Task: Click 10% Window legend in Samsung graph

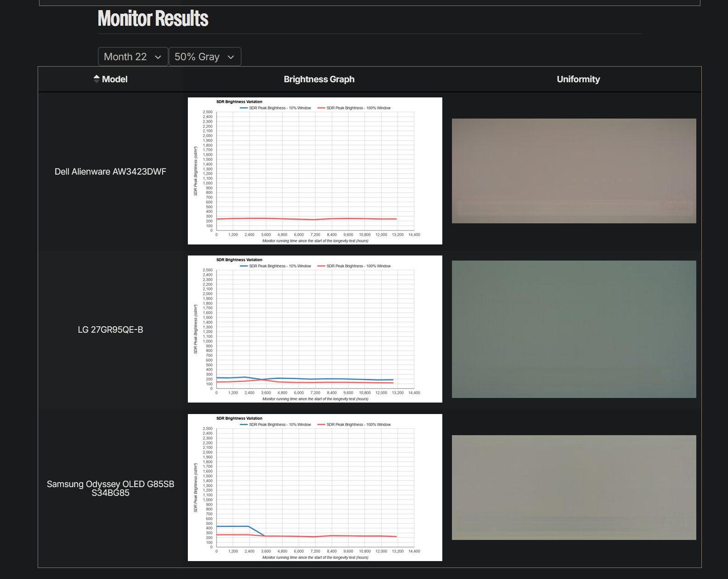Action: [276, 425]
